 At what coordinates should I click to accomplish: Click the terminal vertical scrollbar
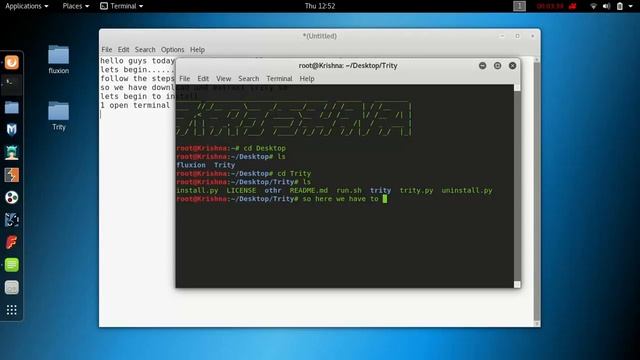(517, 186)
